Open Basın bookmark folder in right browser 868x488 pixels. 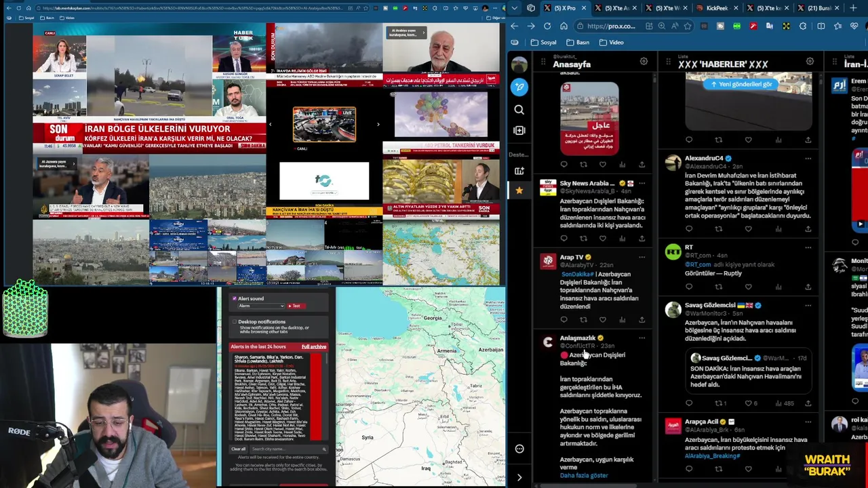point(578,42)
